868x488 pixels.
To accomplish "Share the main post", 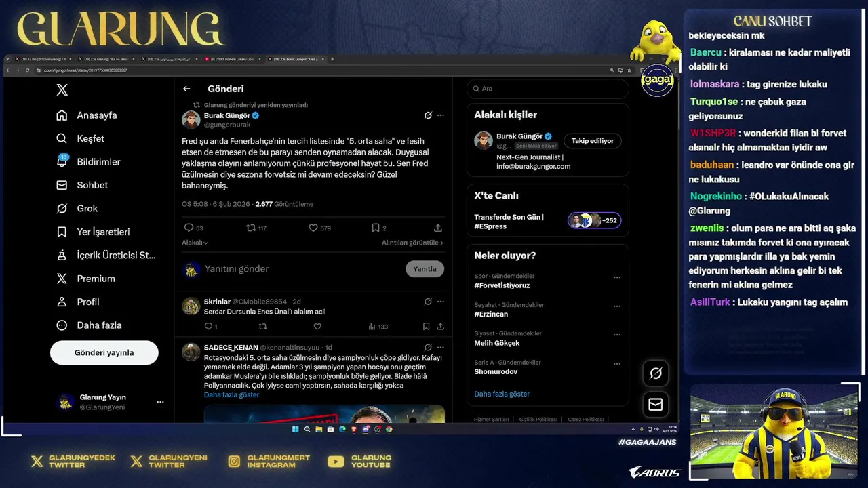I will (x=438, y=228).
